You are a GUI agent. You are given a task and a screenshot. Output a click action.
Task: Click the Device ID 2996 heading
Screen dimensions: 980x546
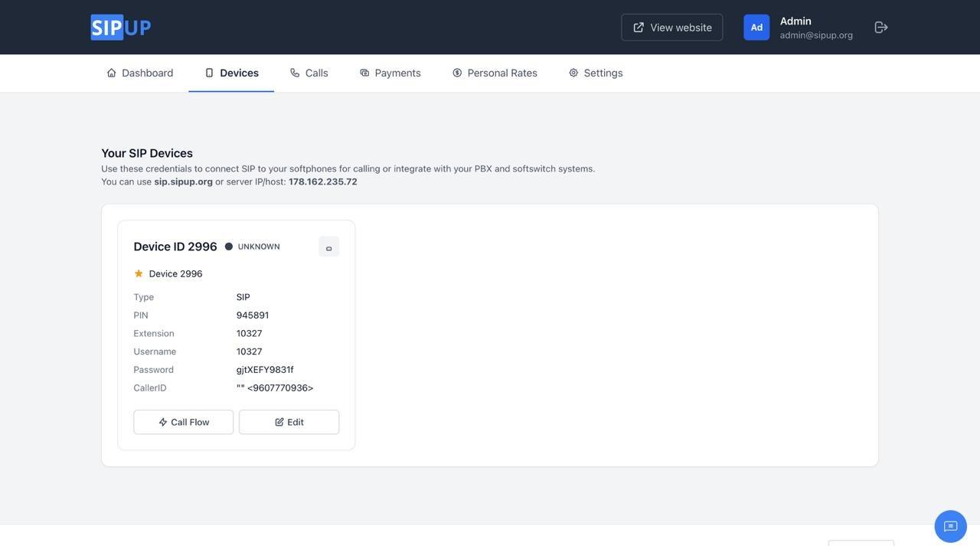coord(175,247)
